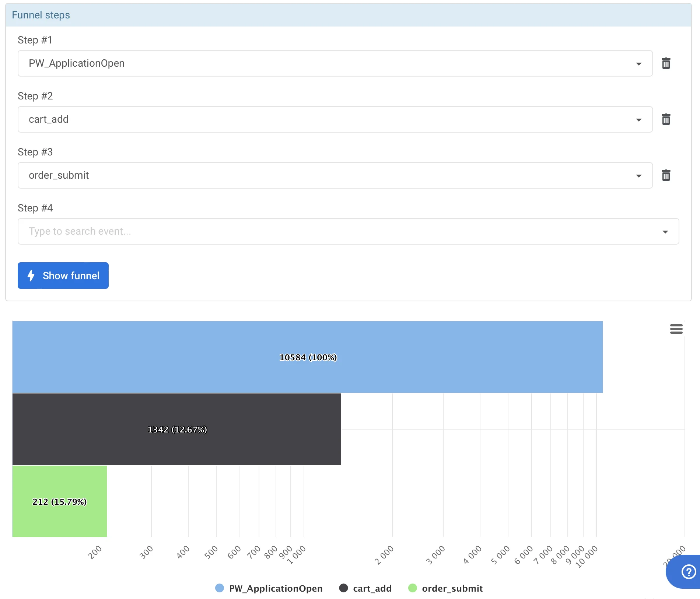
Task: Click the trash icon beside order_submit
Action: tap(666, 175)
